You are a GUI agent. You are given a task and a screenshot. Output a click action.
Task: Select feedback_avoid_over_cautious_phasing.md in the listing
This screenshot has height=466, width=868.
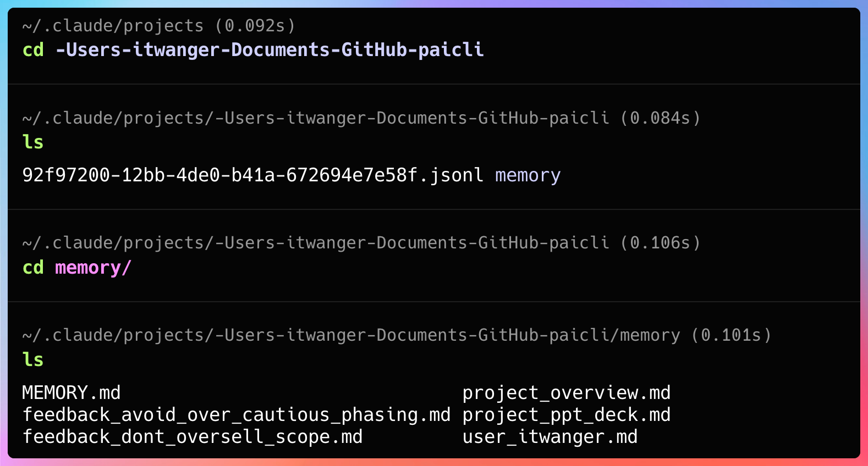click(x=237, y=415)
